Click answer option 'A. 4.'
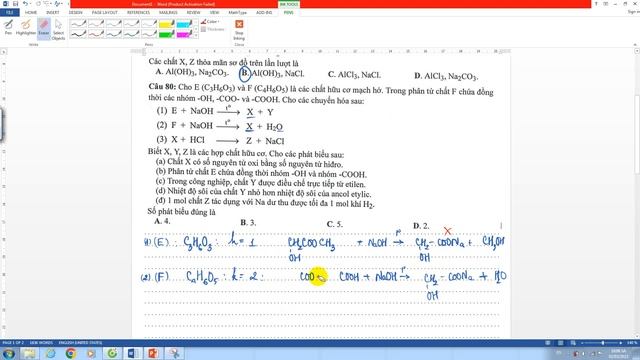This screenshot has height=360, width=640. tap(162, 221)
